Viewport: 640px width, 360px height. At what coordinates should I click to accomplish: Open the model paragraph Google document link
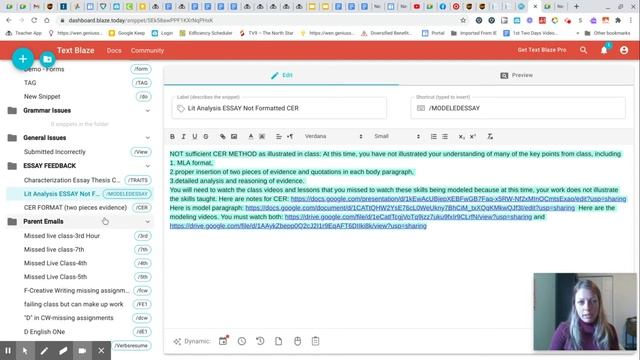click(410, 208)
